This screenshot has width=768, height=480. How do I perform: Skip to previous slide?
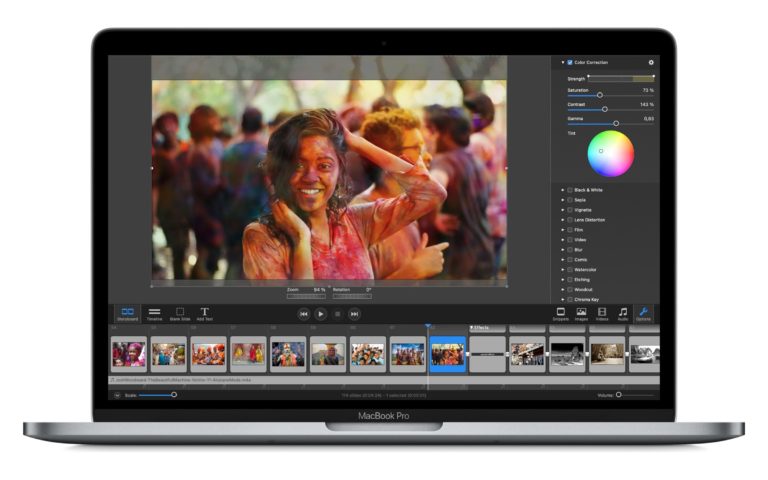point(304,314)
